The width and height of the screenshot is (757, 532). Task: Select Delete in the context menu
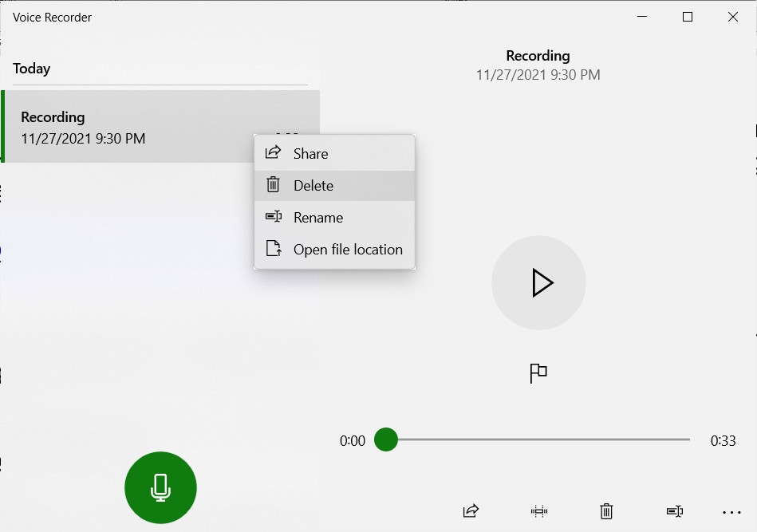pyautogui.click(x=334, y=185)
